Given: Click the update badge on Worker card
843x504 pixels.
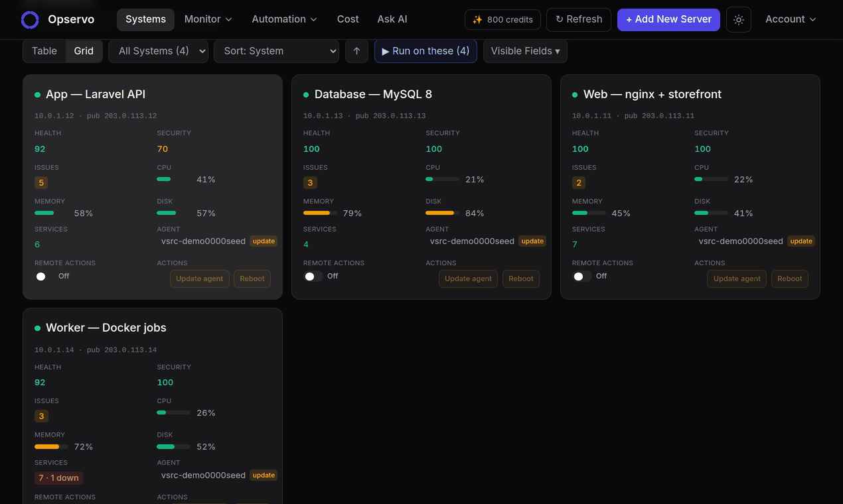Looking at the screenshot, I should (x=264, y=475).
